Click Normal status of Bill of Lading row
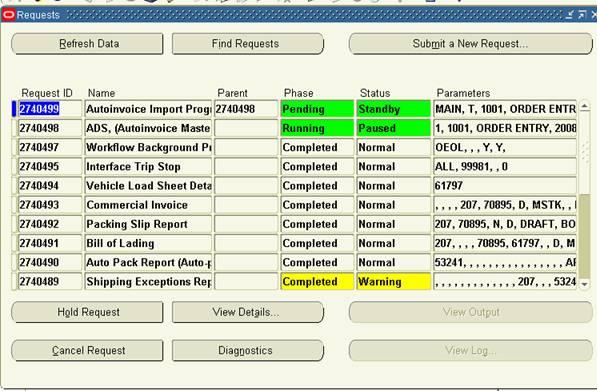597x391 pixels. (x=393, y=243)
